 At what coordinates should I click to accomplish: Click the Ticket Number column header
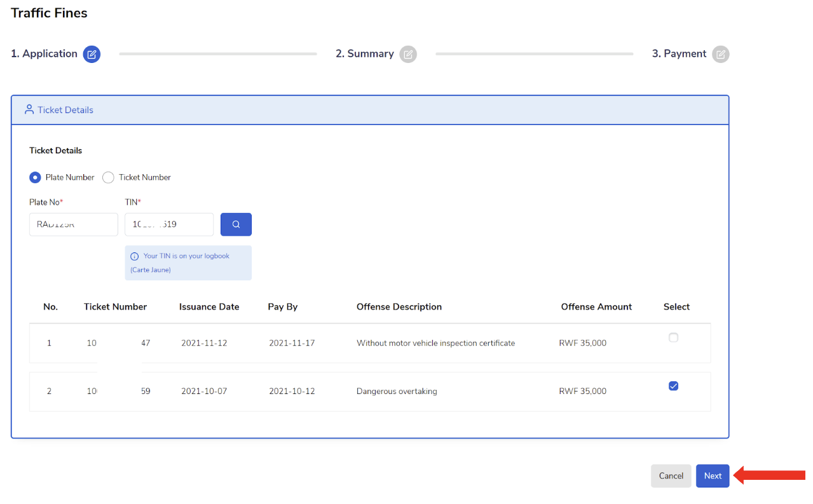pos(115,307)
